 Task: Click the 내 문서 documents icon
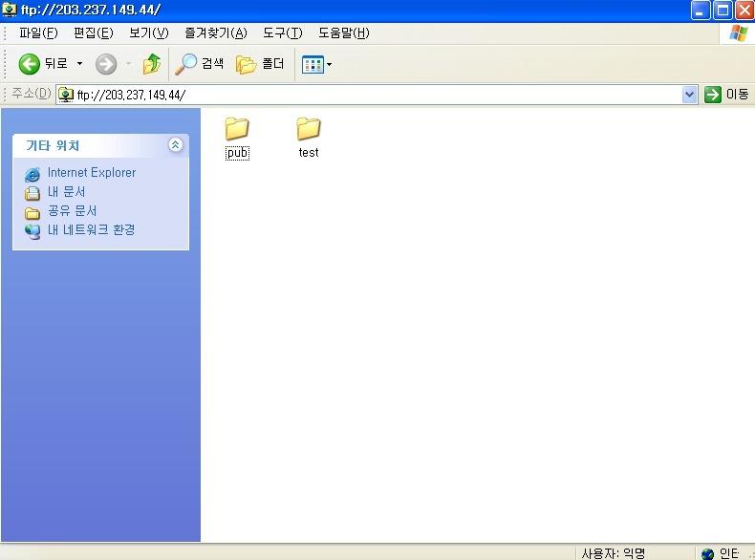coord(32,193)
